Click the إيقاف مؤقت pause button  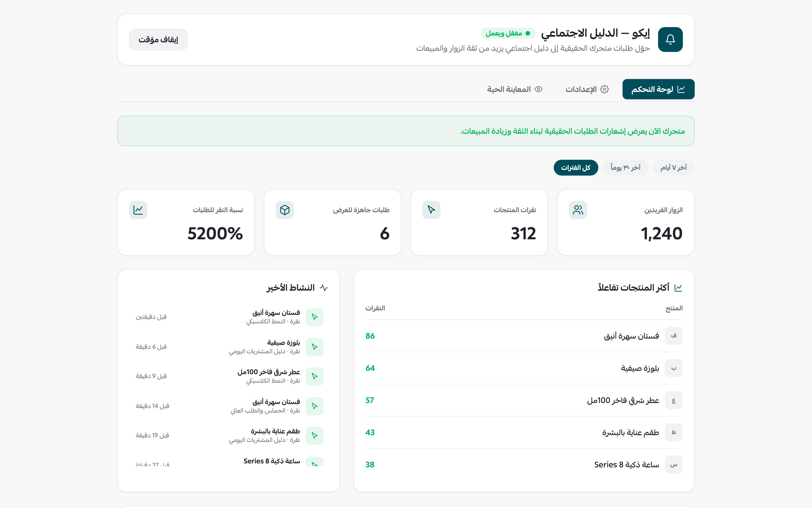point(158,40)
